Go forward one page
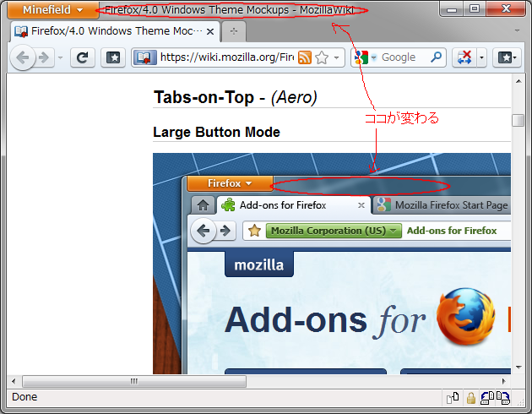Screen dimensions: 532x414 click(x=45, y=57)
